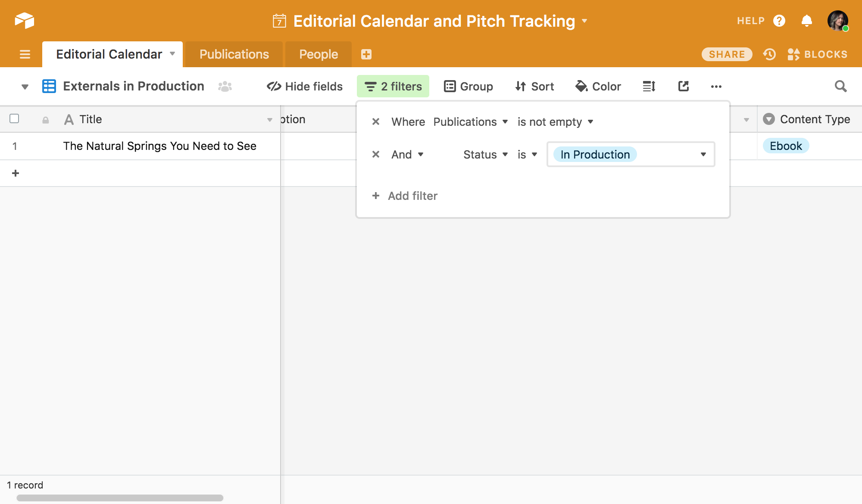Switch to the People tab
Screen dimensions: 862x504
[319, 54]
